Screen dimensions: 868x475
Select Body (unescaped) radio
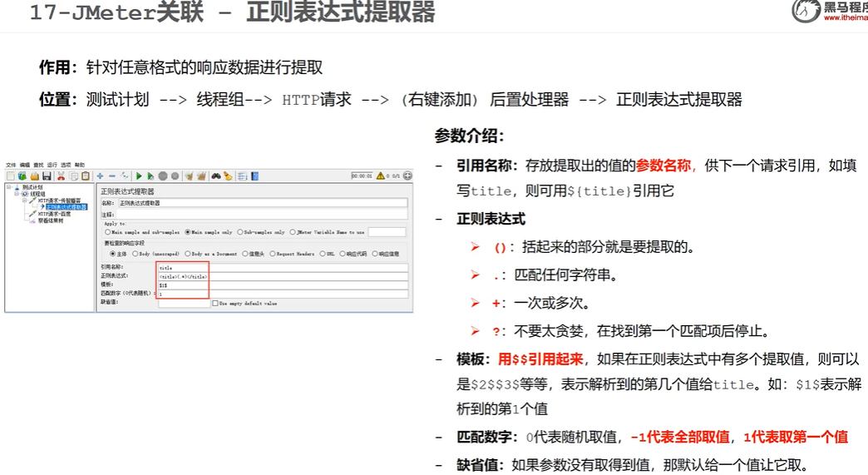[x=135, y=254]
